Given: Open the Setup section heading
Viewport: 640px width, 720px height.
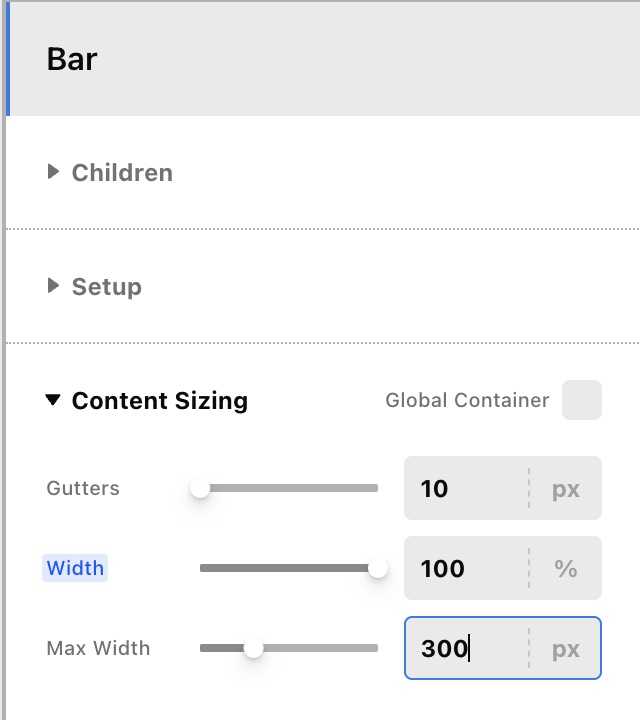Looking at the screenshot, I should point(107,286).
